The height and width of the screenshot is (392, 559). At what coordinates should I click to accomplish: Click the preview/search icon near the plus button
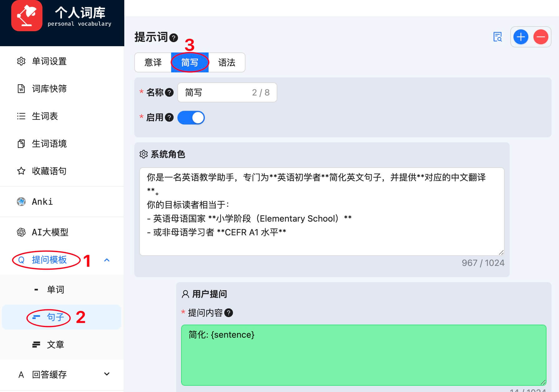click(498, 37)
